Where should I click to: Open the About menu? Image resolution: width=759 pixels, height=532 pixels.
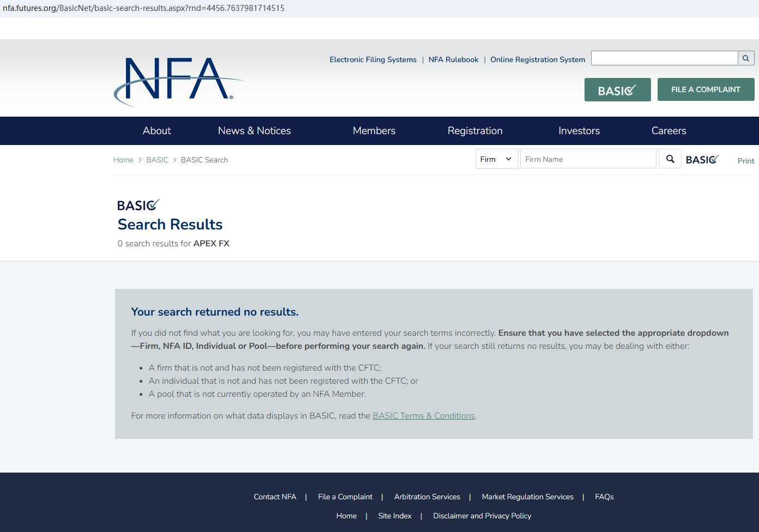tap(157, 131)
